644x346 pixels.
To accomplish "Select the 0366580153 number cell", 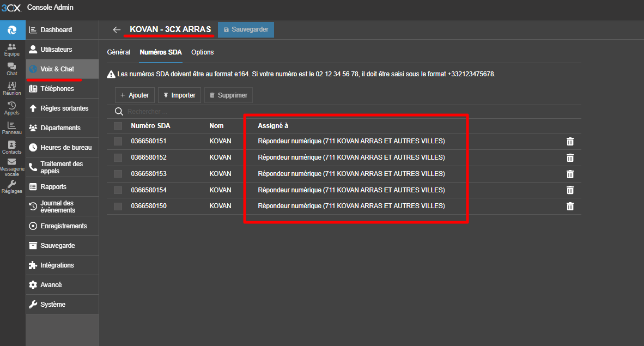I will (x=149, y=174).
